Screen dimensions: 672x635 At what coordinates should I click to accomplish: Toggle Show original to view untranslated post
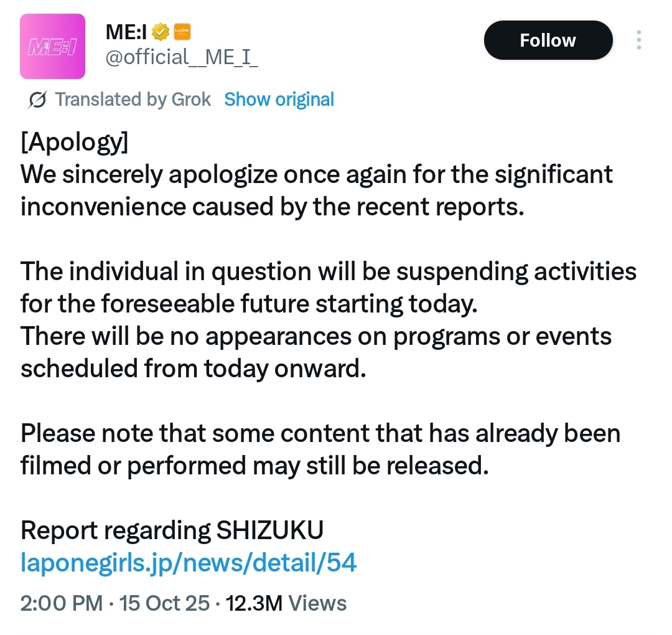click(x=279, y=100)
